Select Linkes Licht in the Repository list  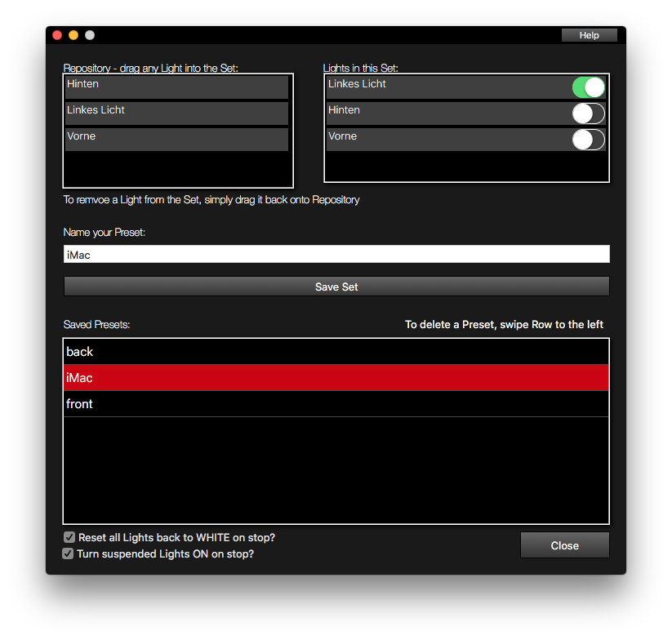(176, 113)
